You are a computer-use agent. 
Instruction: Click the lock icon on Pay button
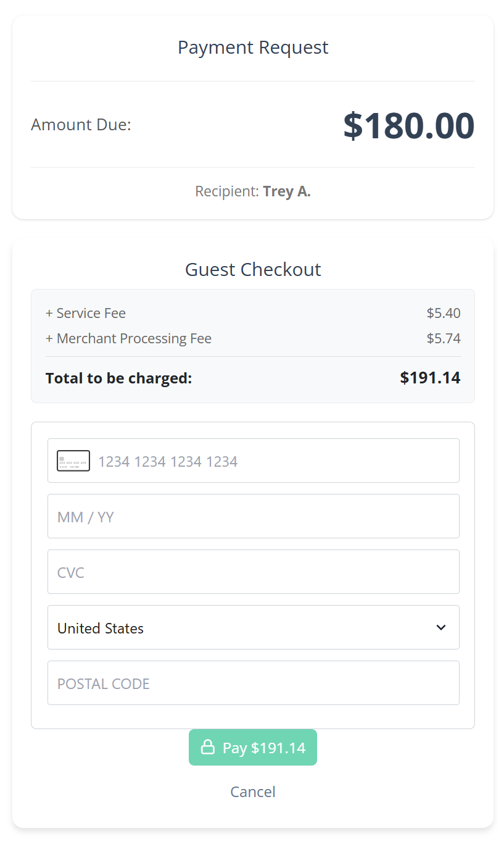pyautogui.click(x=208, y=748)
